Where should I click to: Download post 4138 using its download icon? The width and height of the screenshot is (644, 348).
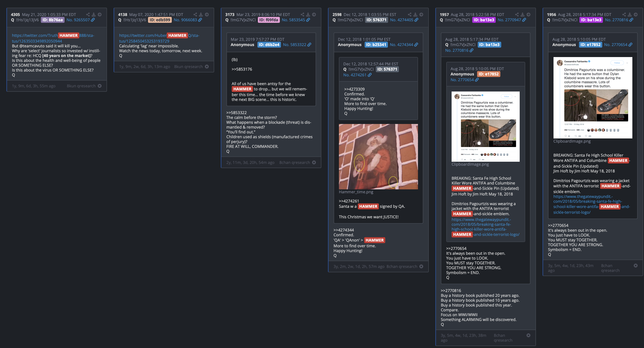201,14
